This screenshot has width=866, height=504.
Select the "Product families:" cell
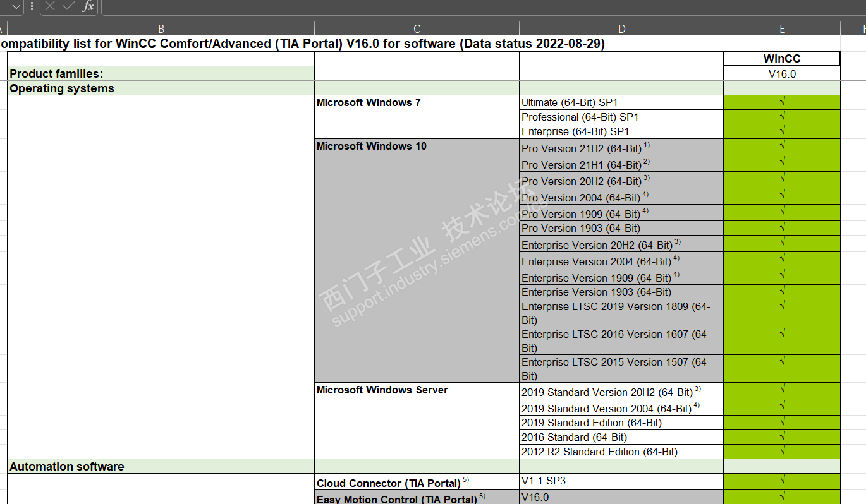tap(161, 73)
